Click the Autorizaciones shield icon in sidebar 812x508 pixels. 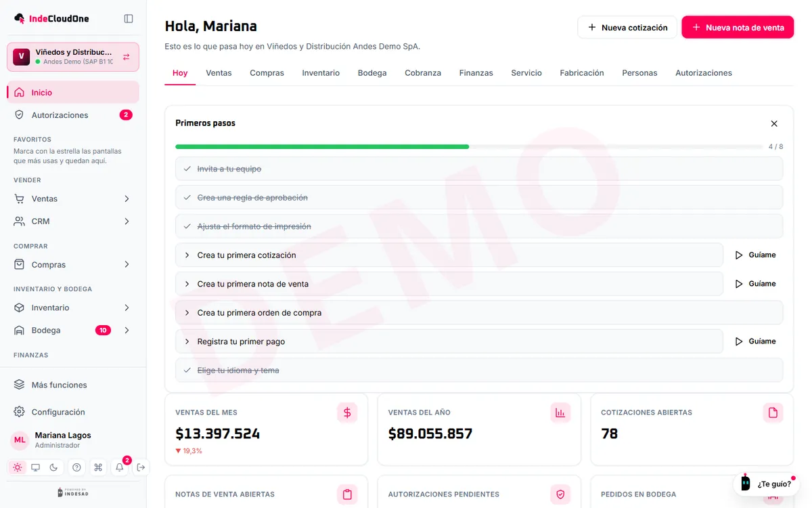19,115
